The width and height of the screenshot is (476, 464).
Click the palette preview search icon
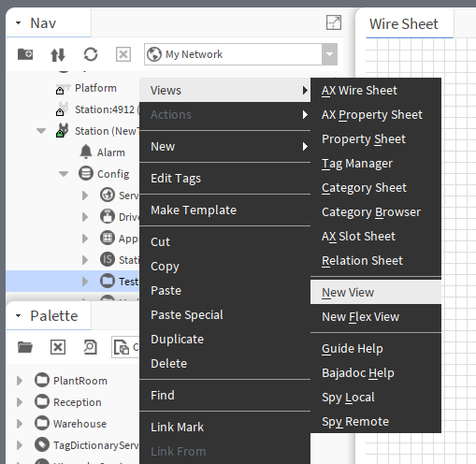tap(91, 347)
